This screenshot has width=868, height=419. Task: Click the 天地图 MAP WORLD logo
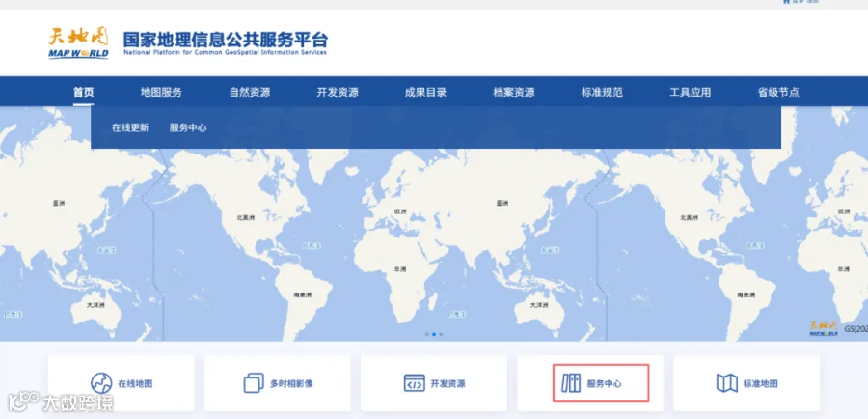[78, 42]
